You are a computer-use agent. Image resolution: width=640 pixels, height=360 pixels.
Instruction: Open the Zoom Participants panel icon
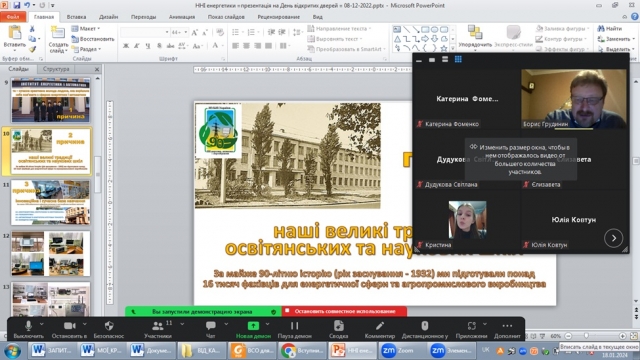tap(158, 326)
